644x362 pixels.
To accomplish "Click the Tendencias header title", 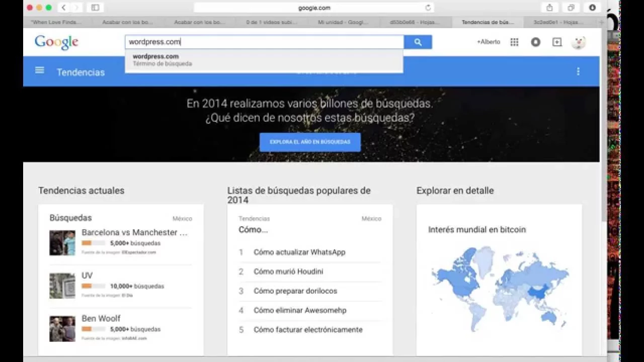I will 80,72.
